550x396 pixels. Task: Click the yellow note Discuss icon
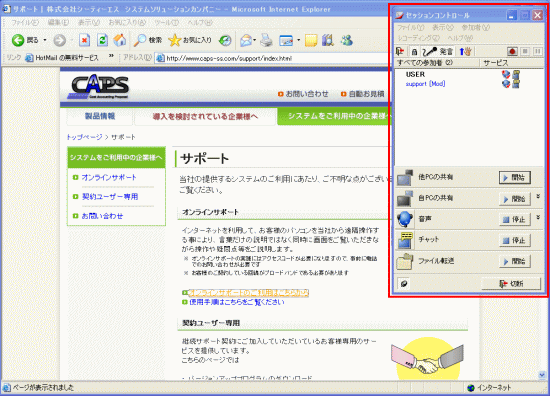click(x=311, y=41)
